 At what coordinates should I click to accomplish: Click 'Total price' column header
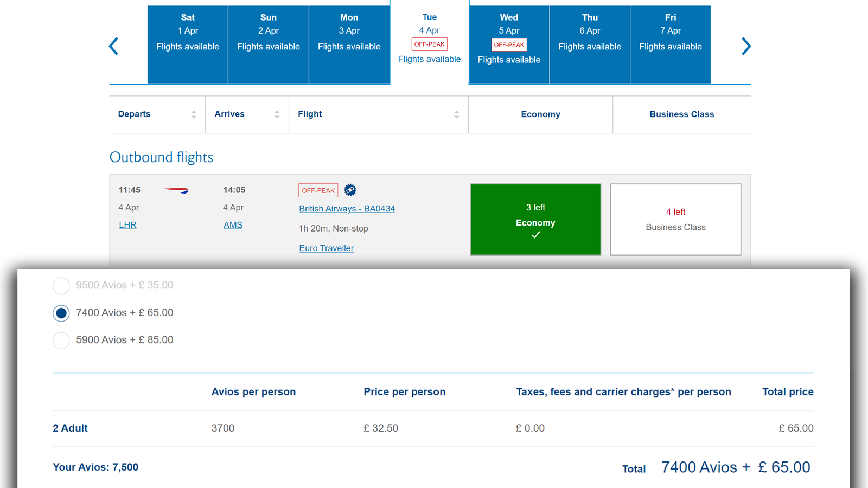[x=788, y=392]
